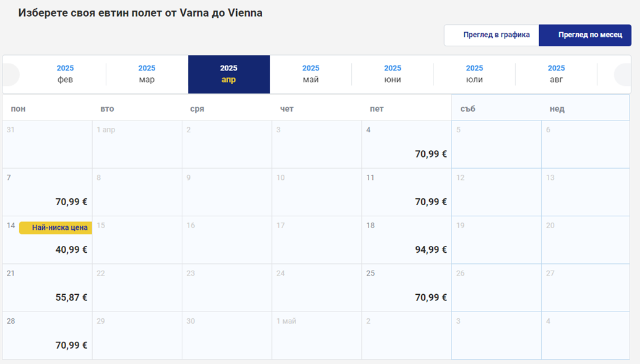Image resolution: width=640 pixels, height=364 pixels.
Task: Open the 2025 авг month tab
Action: pyautogui.click(x=556, y=74)
